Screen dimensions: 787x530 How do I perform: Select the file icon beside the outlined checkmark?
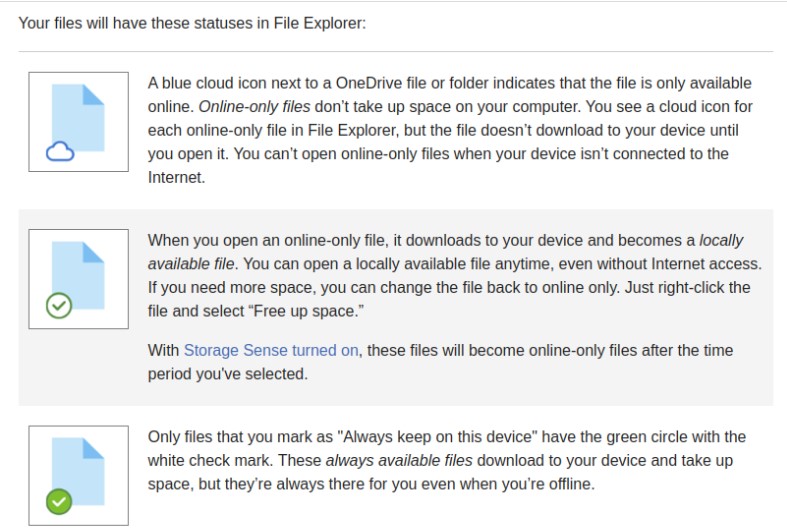78,275
